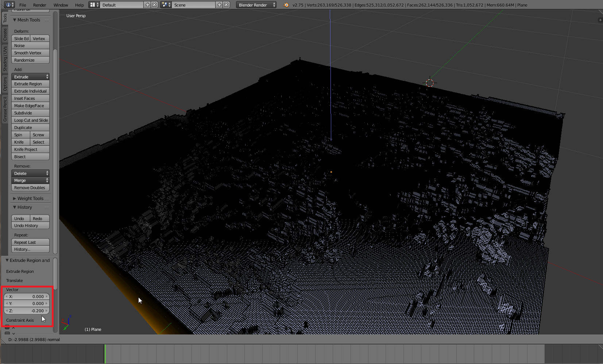Image resolution: width=603 pixels, height=364 pixels.
Task: Click the Weight Tools panel drag grip
Action: tap(47, 199)
